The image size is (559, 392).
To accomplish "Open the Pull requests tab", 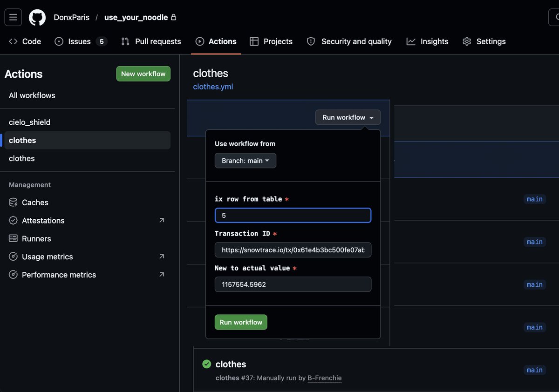I will (151, 41).
